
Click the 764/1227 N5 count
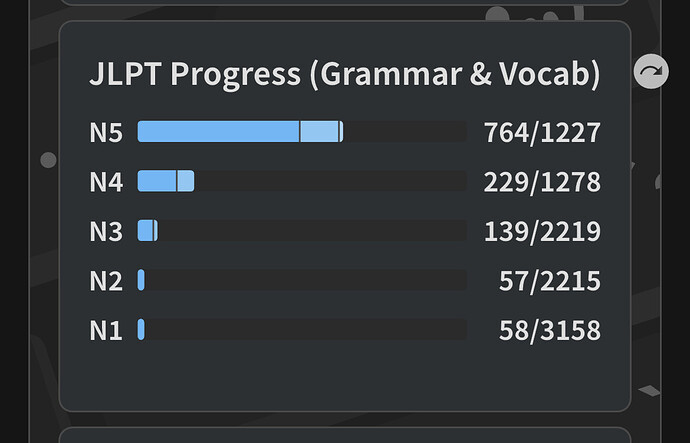pos(542,132)
